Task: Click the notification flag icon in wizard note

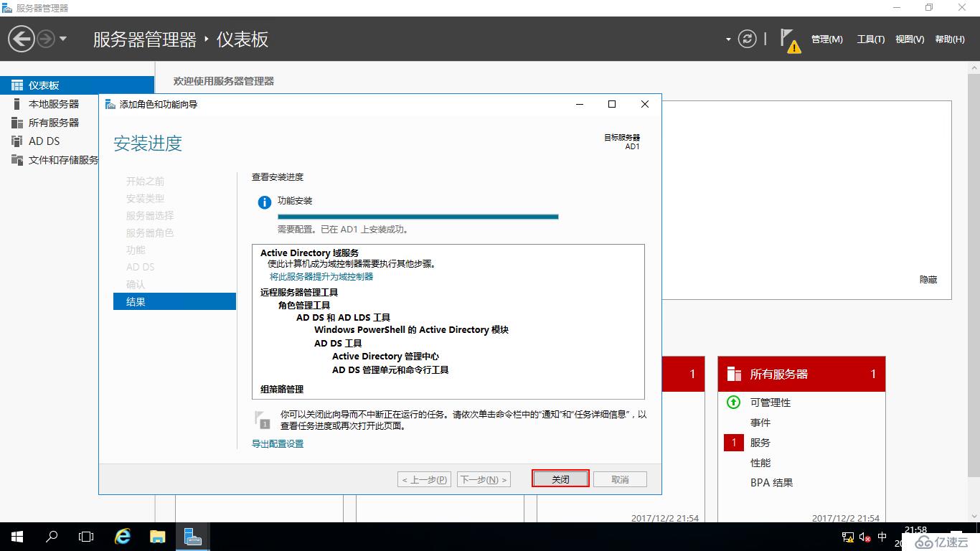Action: [262, 420]
